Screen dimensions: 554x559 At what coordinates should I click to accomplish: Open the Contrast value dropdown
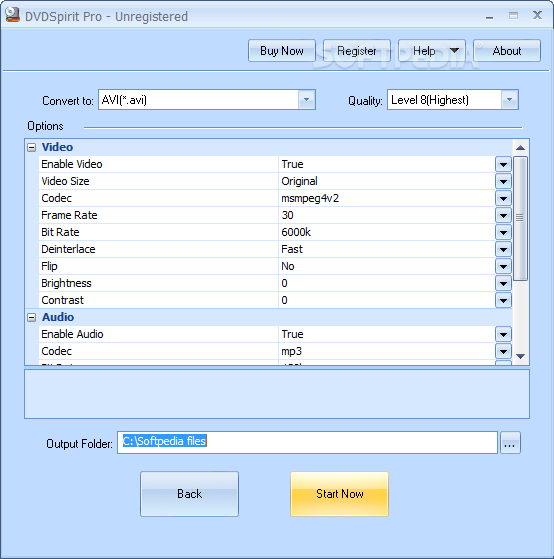click(503, 301)
